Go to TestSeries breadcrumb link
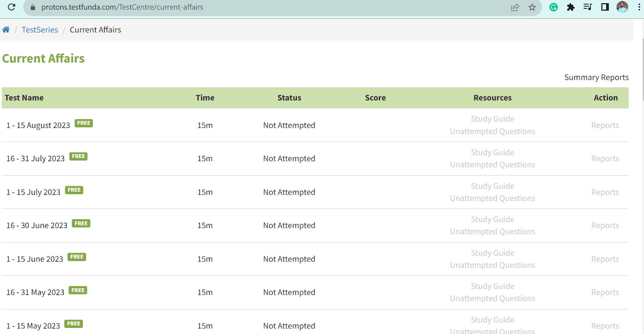This screenshot has height=334, width=644. coord(40,30)
